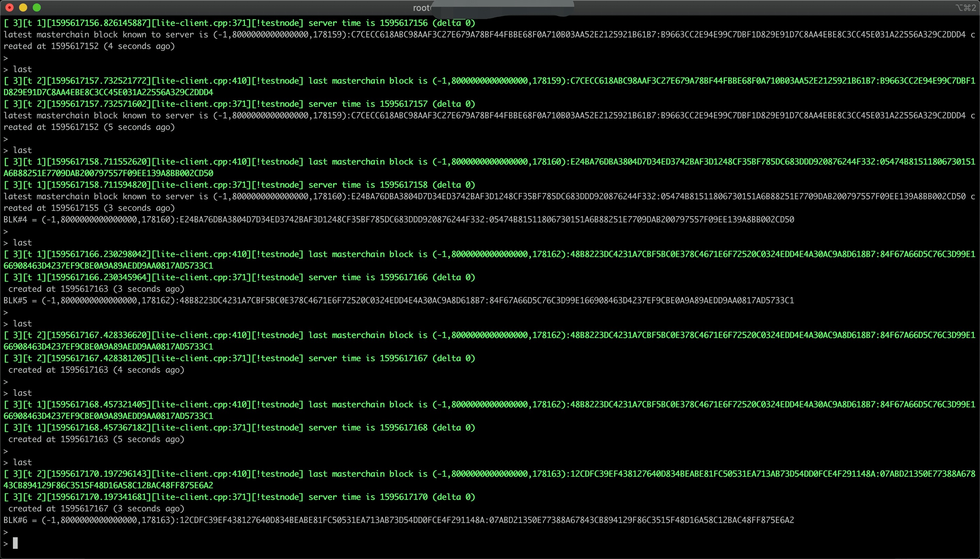Image resolution: width=980 pixels, height=559 pixels.
Task: Click the window title text 'root'
Action: 421,8
